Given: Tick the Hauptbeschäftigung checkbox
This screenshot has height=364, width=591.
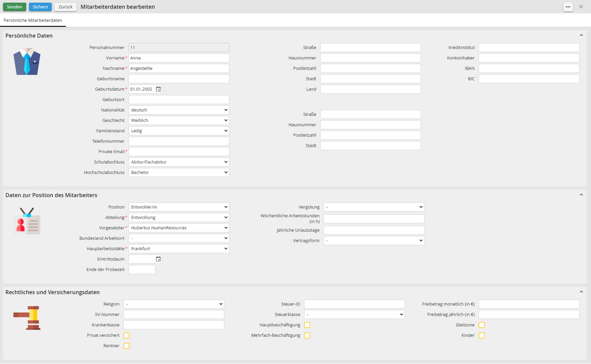Looking at the screenshot, I should click(x=307, y=325).
